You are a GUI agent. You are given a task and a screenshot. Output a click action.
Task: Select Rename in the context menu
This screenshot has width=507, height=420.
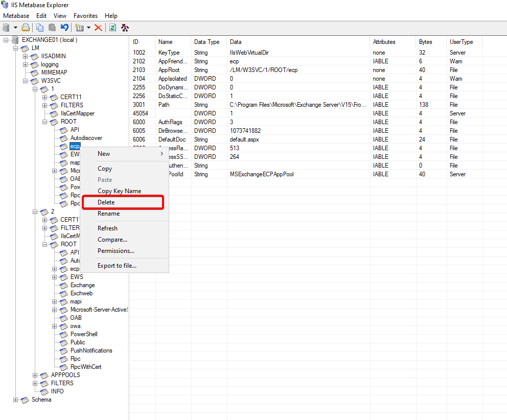click(x=108, y=214)
